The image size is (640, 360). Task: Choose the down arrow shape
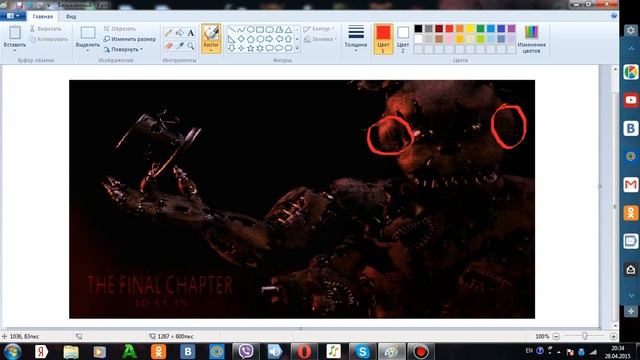(x=232, y=48)
